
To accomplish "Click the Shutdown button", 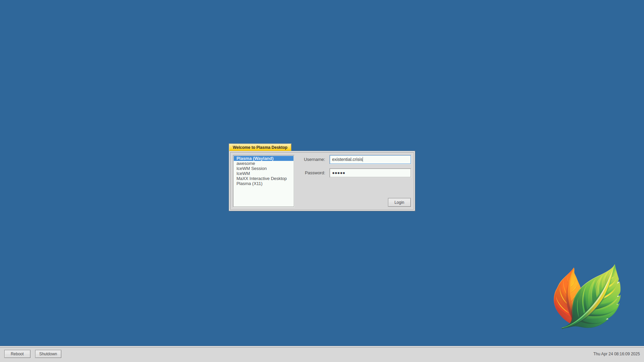I will (x=48, y=354).
